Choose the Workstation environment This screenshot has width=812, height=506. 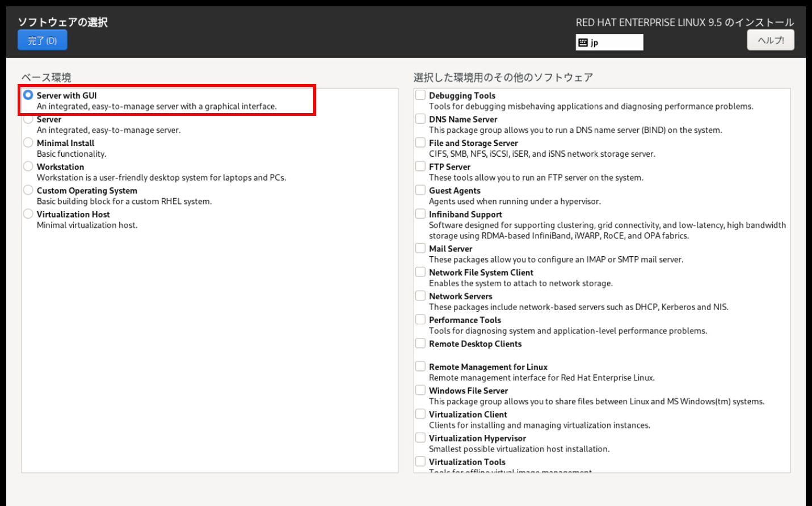pyautogui.click(x=28, y=166)
